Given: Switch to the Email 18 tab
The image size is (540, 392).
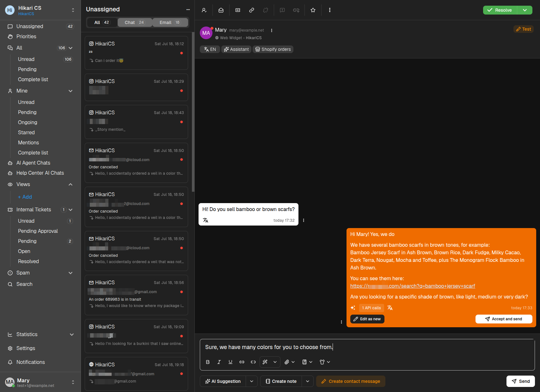Looking at the screenshot, I should [170, 22].
